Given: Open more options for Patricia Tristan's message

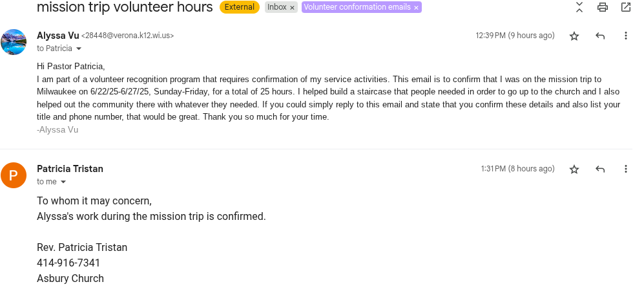Looking at the screenshot, I should 625,169.
